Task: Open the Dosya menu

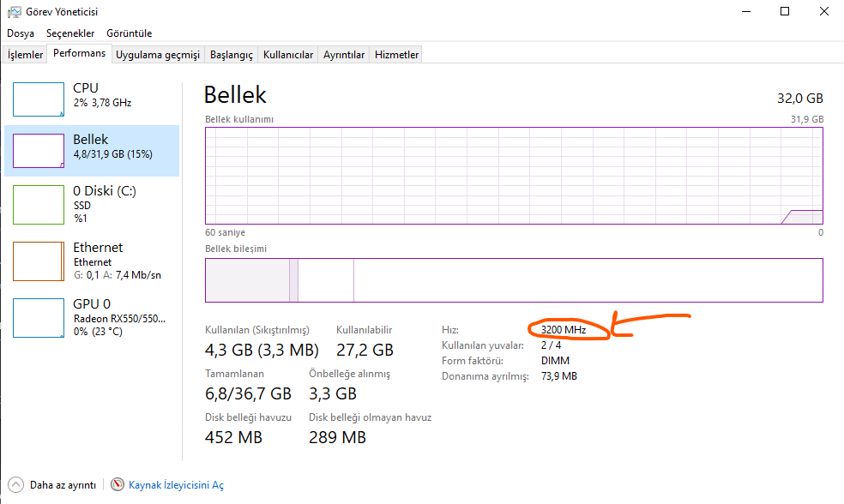Action: (21, 33)
